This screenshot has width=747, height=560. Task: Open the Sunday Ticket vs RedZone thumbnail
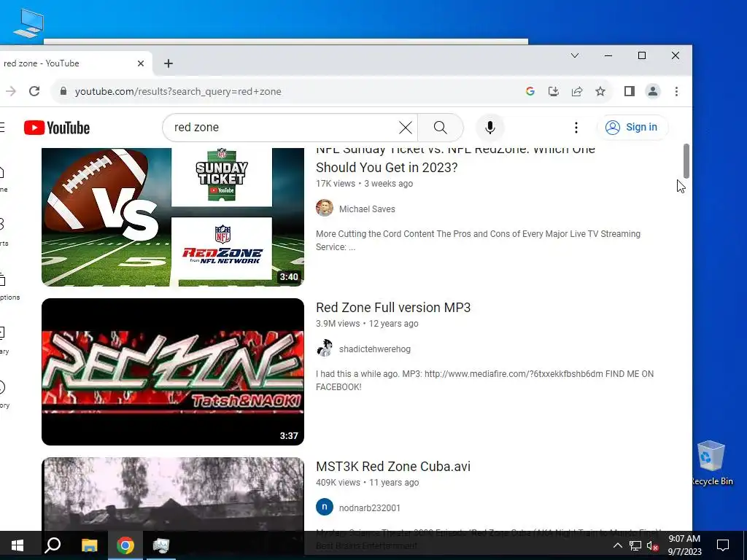click(172, 217)
